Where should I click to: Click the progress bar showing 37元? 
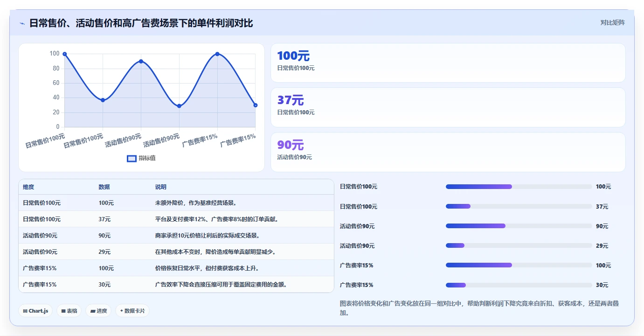click(x=519, y=206)
